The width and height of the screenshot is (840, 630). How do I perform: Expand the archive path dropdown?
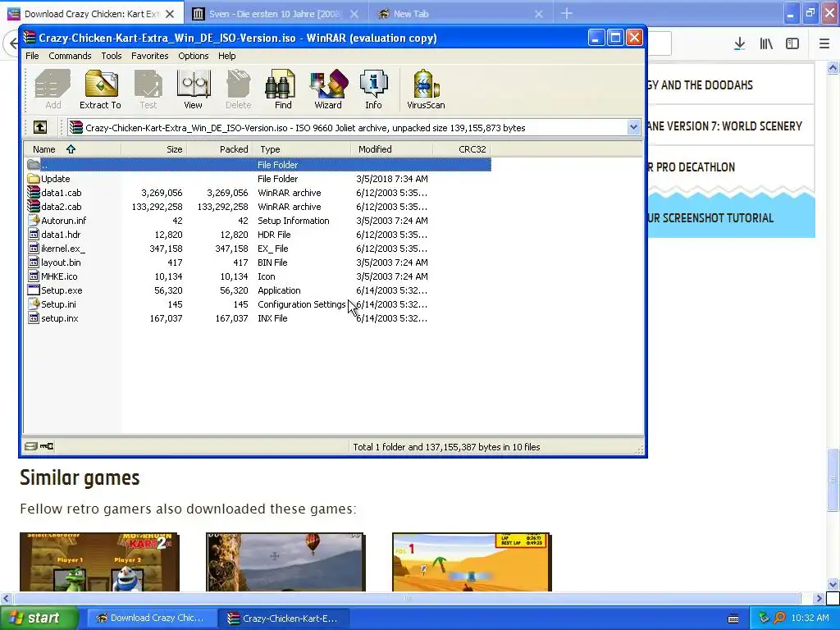[634, 127]
